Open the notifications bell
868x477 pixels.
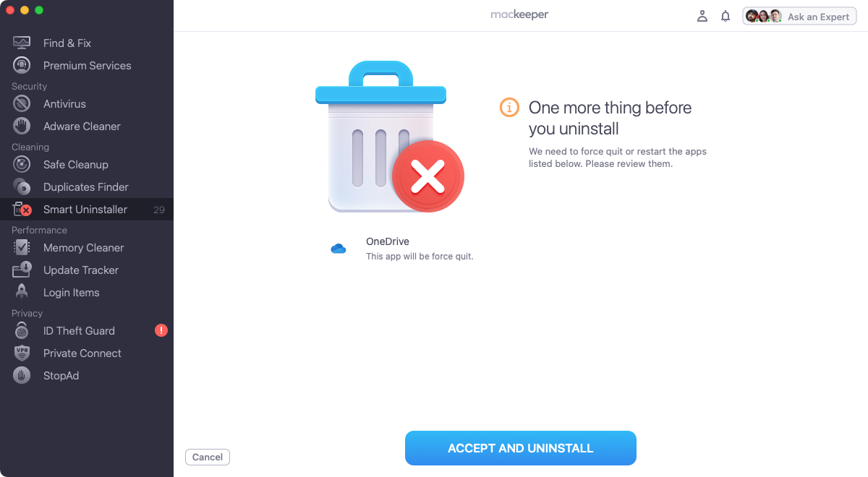pos(726,15)
